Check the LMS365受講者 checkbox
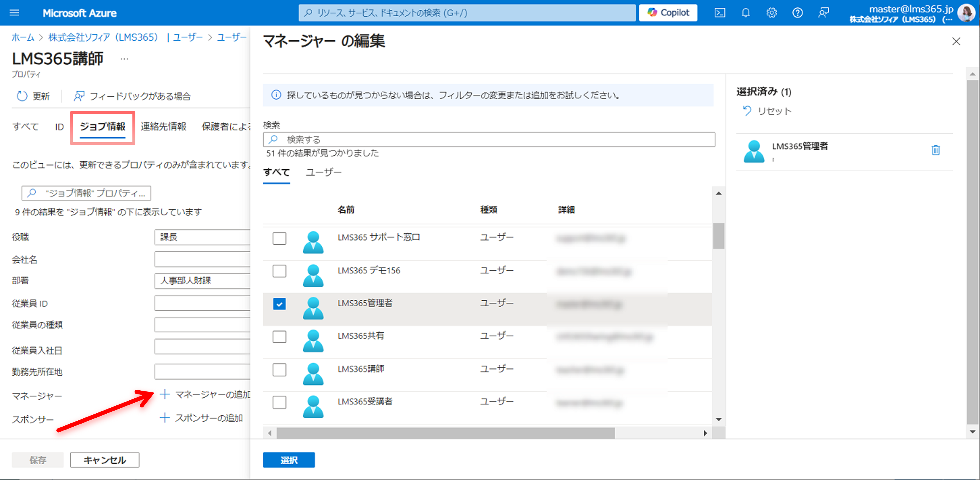Screen dimensions: 980x480 pos(279,402)
